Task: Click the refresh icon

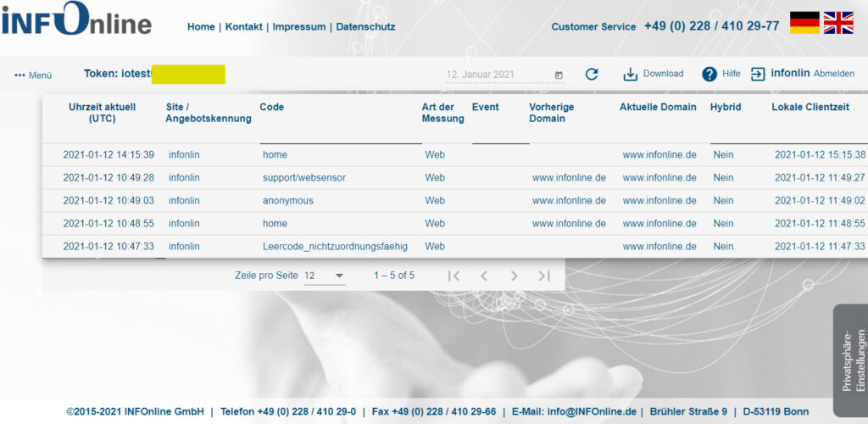Action: pyautogui.click(x=592, y=74)
